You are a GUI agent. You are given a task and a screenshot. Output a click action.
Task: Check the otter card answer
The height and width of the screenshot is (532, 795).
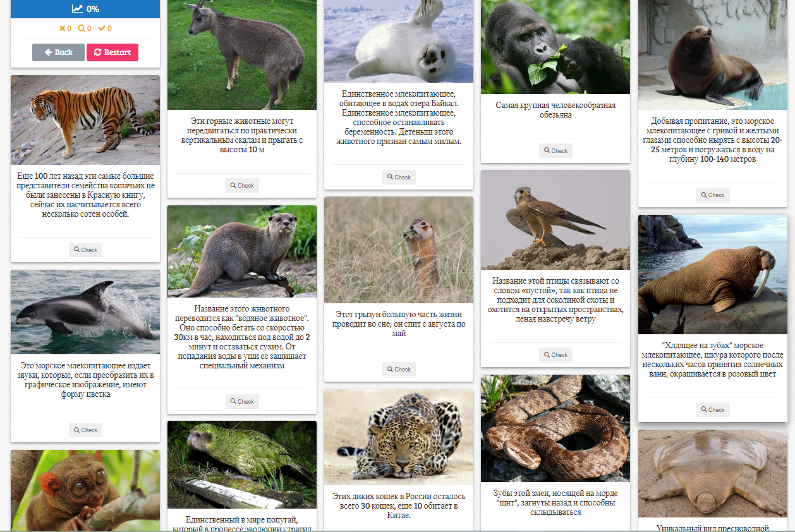click(242, 401)
